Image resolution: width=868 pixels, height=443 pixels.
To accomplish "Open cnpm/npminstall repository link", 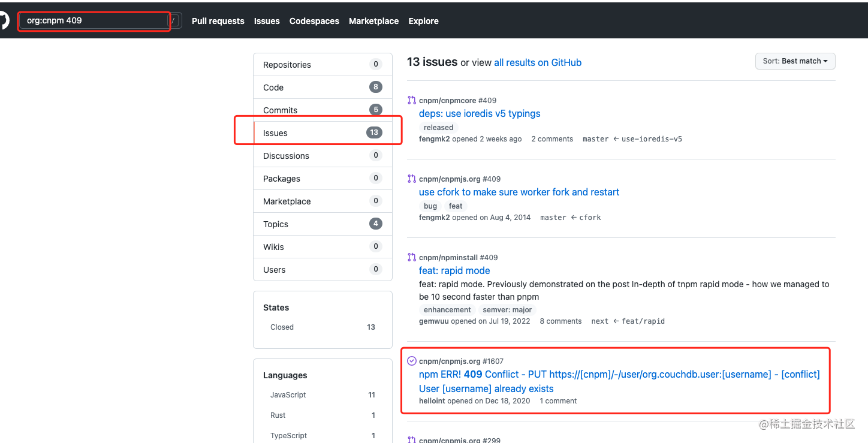I will (448, 257).
